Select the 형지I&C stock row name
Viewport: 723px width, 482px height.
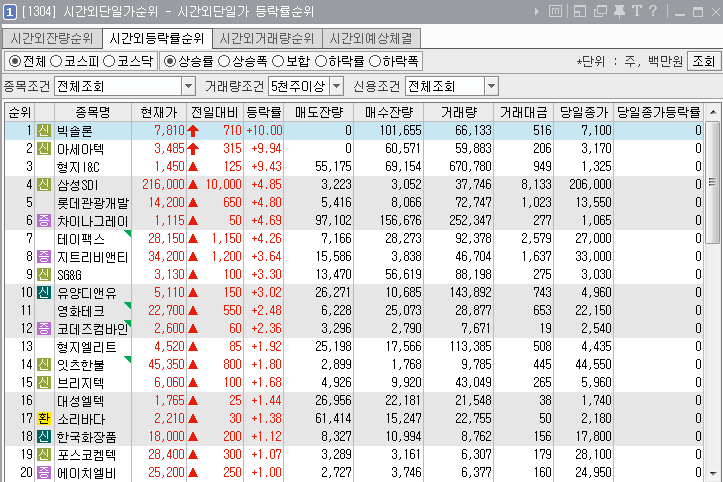pyautogui.click(x=78, y=167)
